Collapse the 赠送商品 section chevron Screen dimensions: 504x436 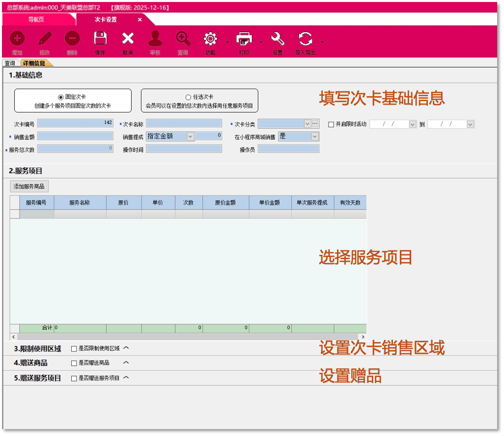point(126,362)
